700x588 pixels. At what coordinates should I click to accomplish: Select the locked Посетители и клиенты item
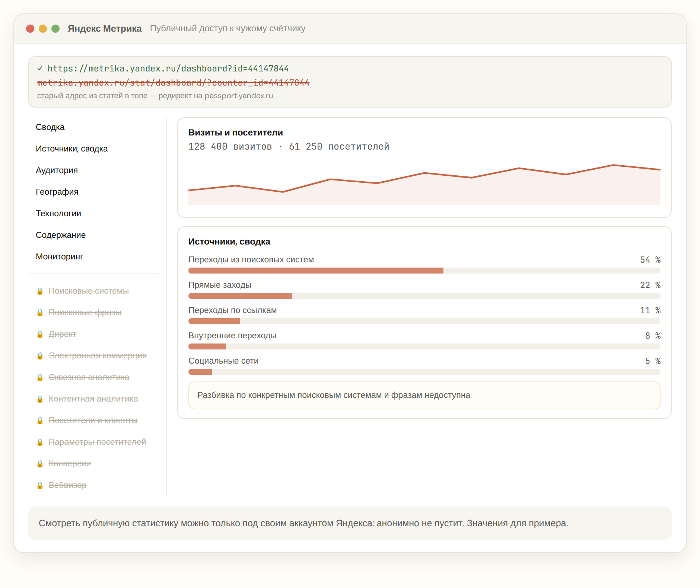coord(93,421)
